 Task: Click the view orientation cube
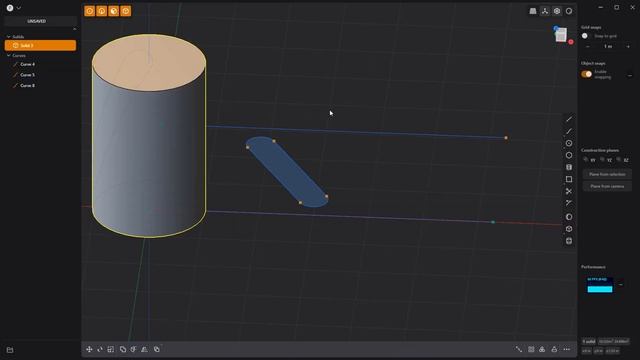(x=561, y=35)
